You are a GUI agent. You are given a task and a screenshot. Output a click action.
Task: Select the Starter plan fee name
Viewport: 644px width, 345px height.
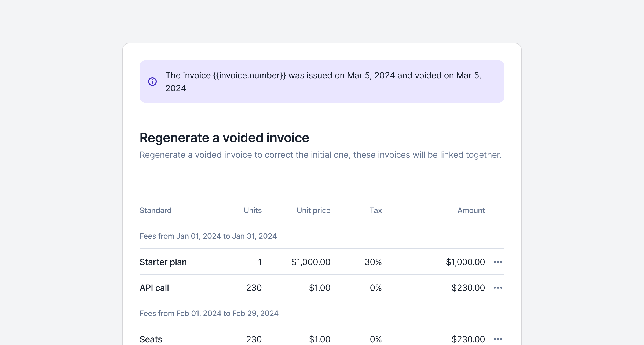point(163,262)
